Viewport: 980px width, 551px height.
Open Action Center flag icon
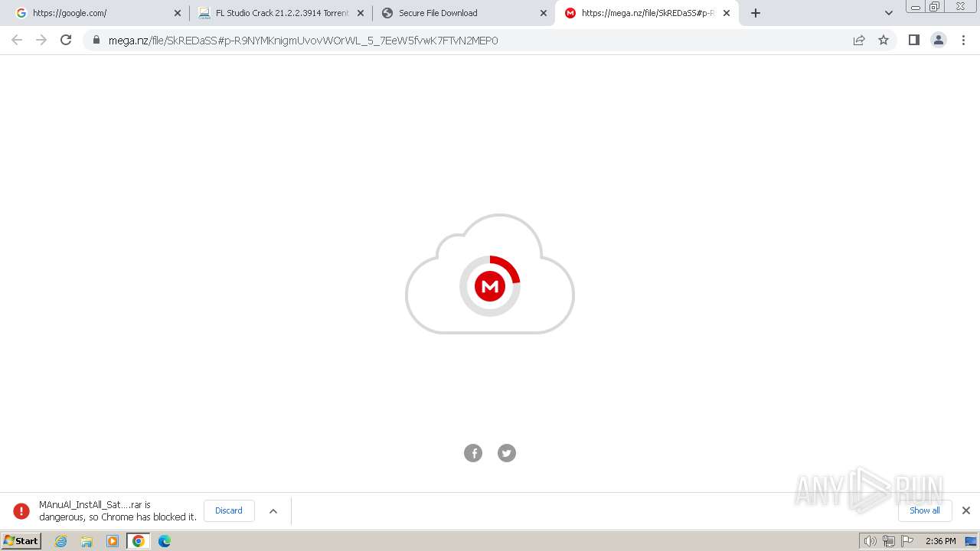[x=907, y=541]
